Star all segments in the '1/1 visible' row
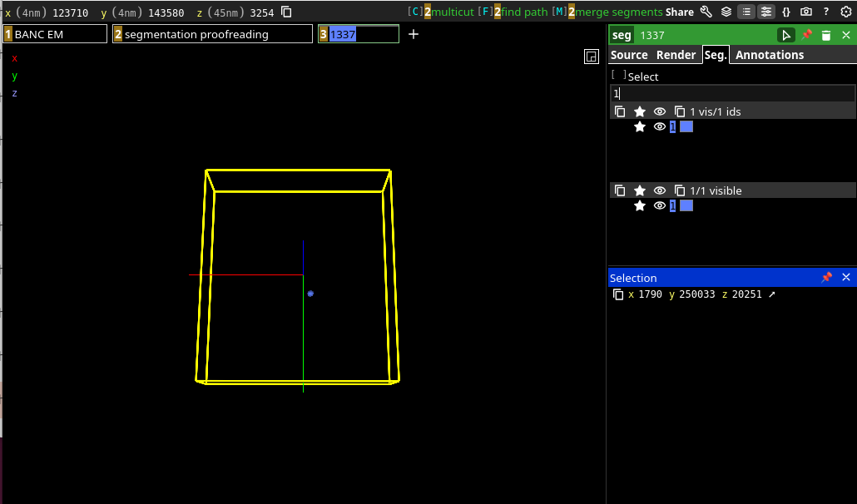The width and height of the screenshot is (857, 504). pyautogui.click(x=640, y=190)
